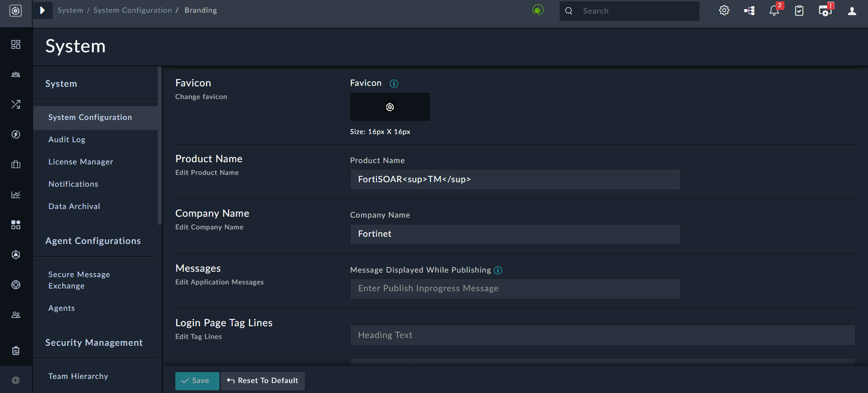Viewport: 868px width, 393px height.
Task: Click the Heading Text input field
Action: [602, 335]
